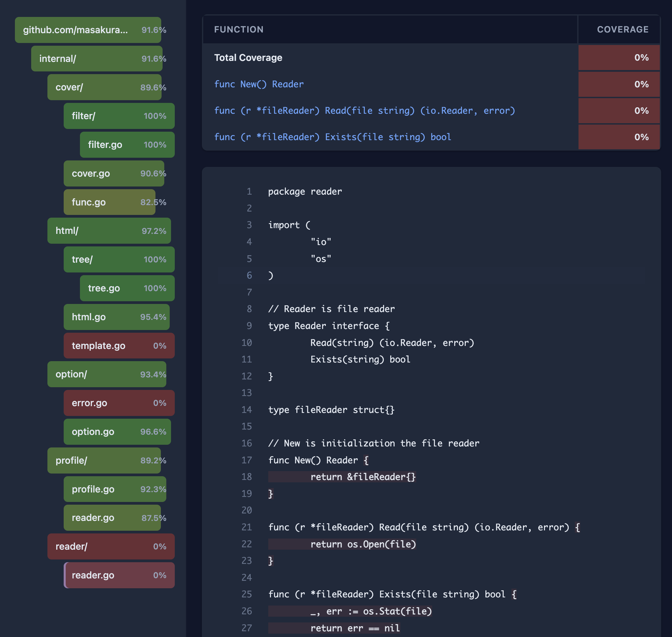Click line number 17 in code
The width and height of the screenshot is (672, 637).
click(247, 460)
